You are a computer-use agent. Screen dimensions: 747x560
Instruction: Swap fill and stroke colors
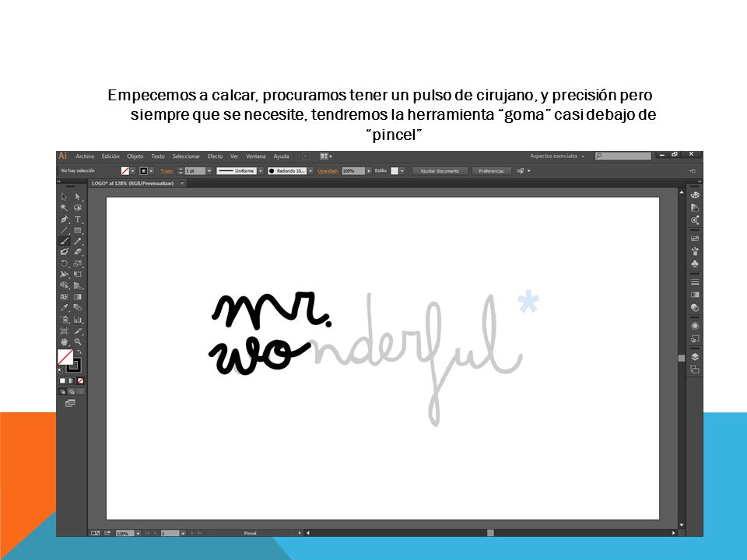click(79, 352)
